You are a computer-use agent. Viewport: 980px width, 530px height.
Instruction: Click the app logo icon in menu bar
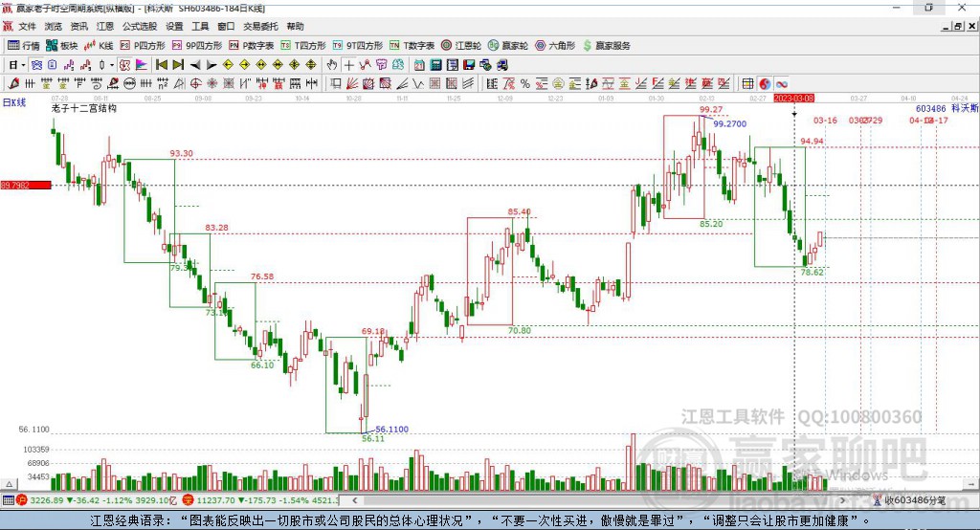pos(8,26)
